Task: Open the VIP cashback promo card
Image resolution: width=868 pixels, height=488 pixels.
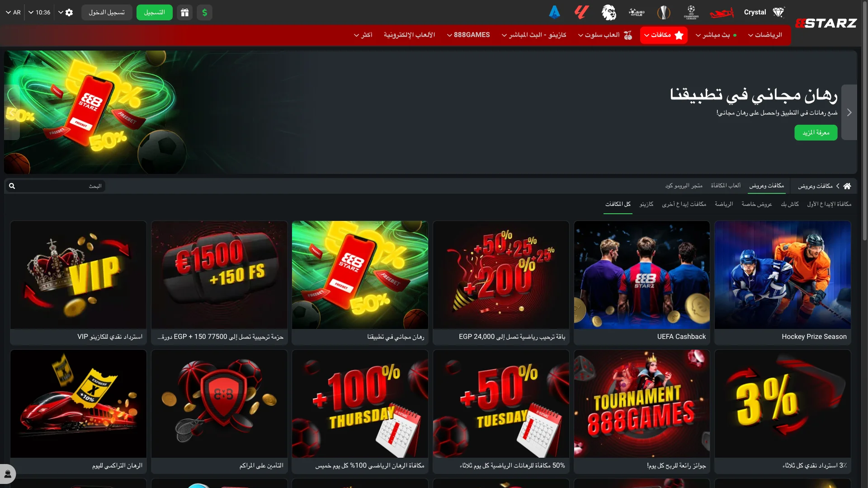Action: [x=78, y=283]
